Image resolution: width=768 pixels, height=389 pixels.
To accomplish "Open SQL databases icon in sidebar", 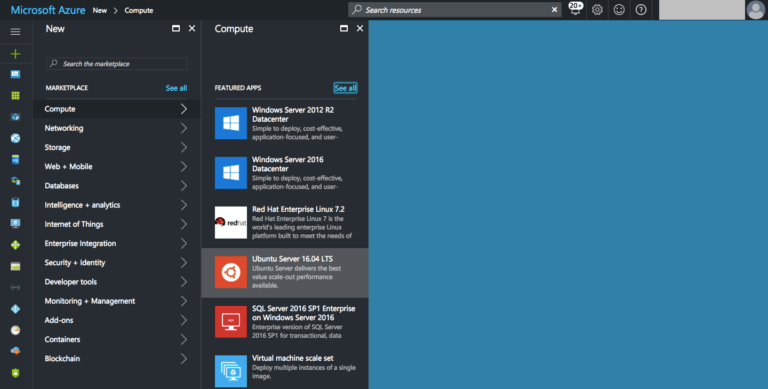I will (x=15, y=160).
